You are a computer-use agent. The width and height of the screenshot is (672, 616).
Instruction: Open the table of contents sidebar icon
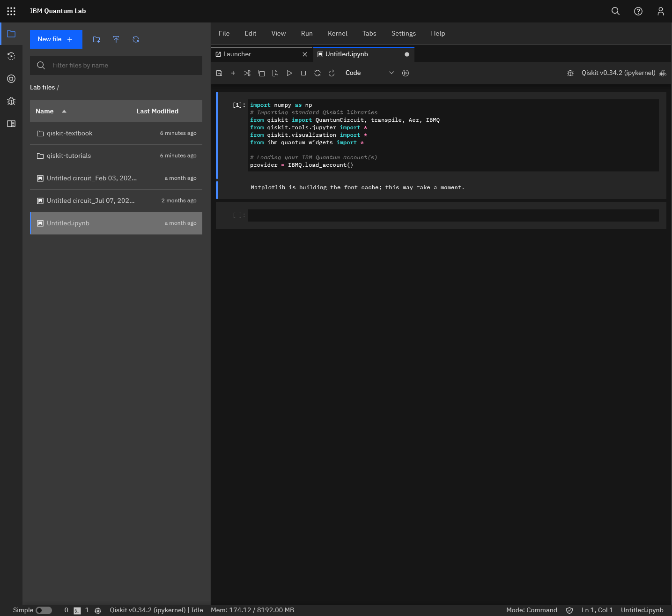11,124
